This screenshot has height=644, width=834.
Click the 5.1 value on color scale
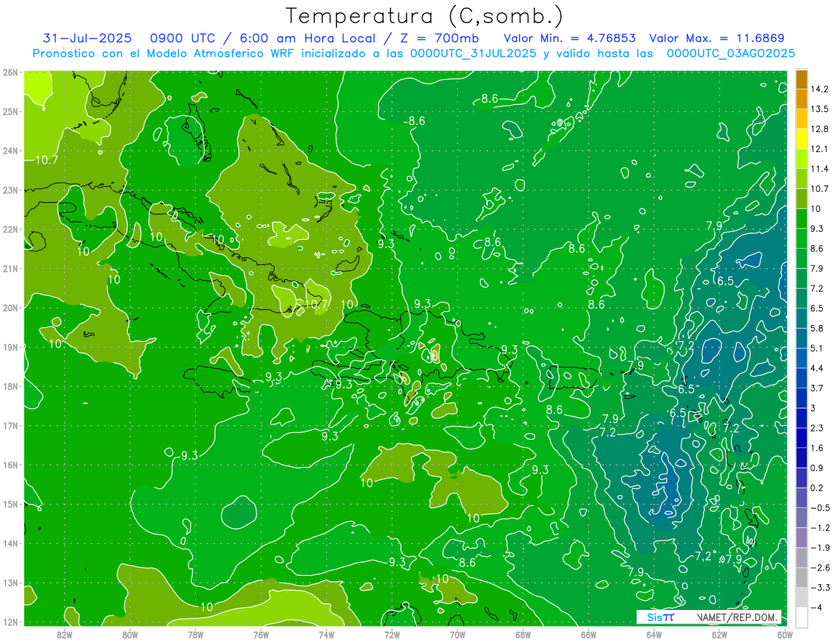[x=817, y=348]
